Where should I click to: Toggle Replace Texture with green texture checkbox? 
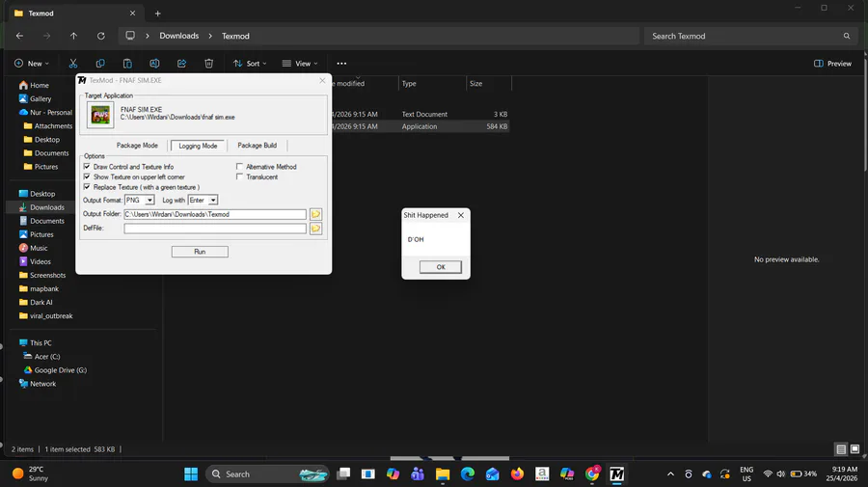coord(87,187)
